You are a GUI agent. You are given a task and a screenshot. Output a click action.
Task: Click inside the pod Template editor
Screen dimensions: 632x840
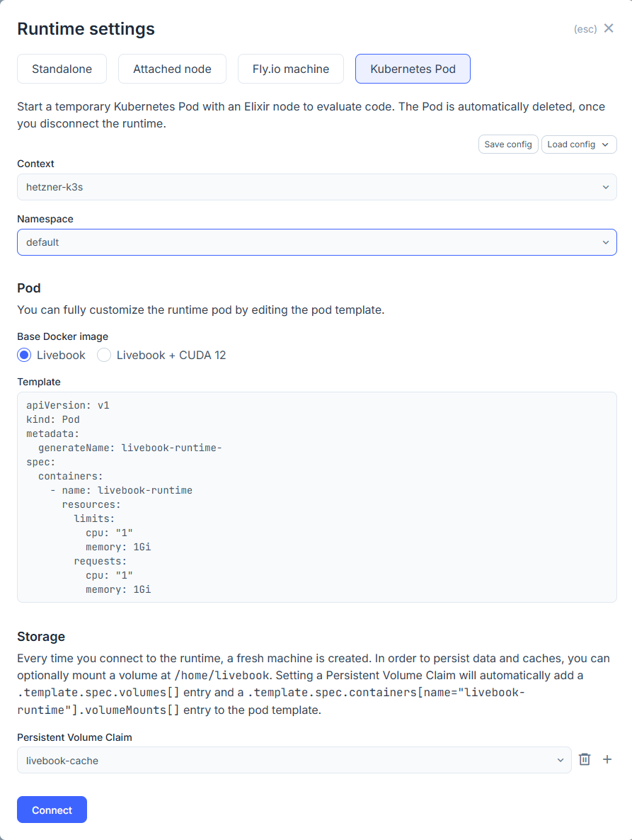pos(316,496)
